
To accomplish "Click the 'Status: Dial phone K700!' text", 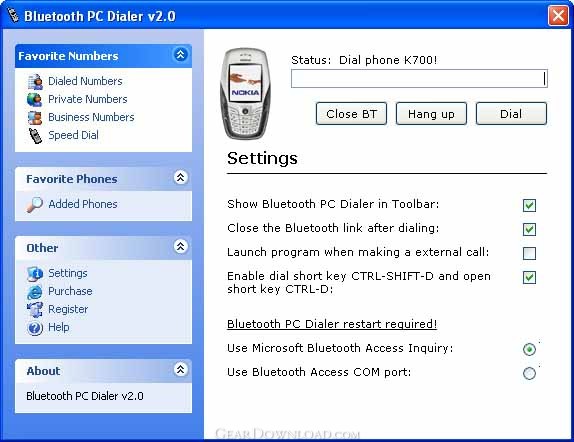I will coord(364,60).
